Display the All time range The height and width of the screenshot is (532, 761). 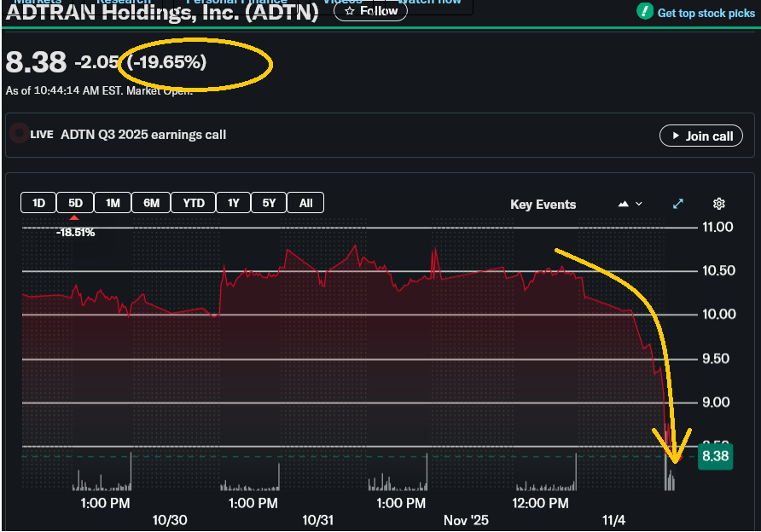click(x=305, y=203)
